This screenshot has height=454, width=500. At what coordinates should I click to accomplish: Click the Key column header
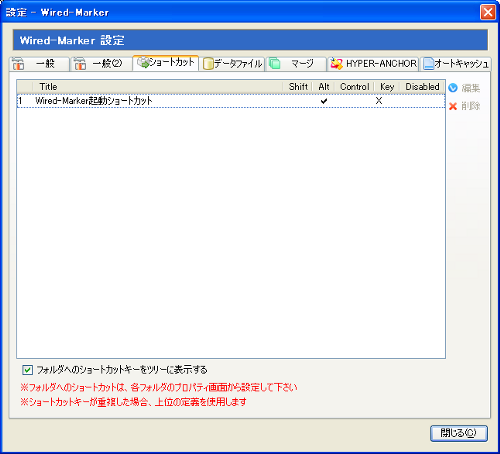click(x=387, y=87)
